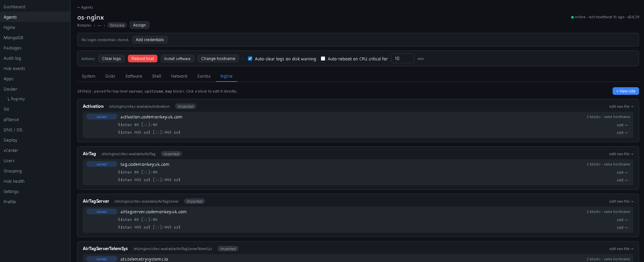The width and height of the screenshot is (644, 262).
Task: Click tag.codemonkey.uk.com hostname
Action: click(x=145, y=164)
